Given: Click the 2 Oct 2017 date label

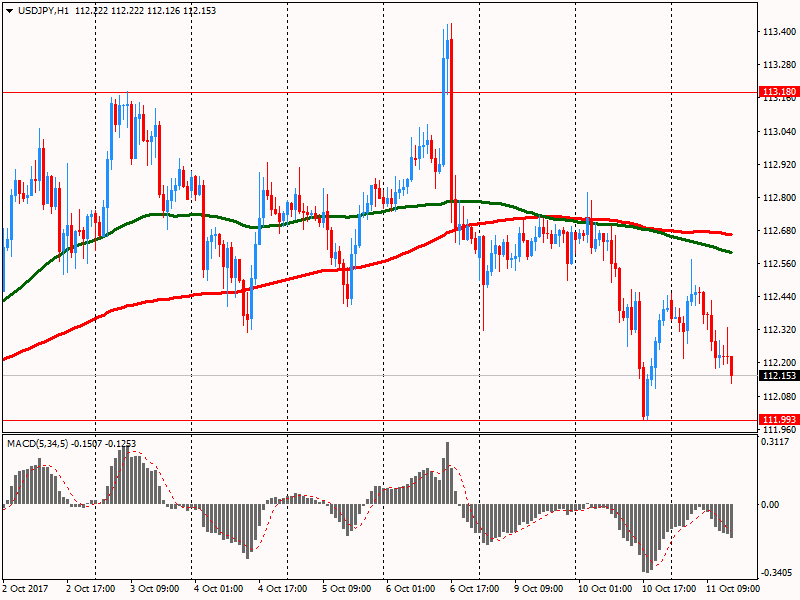Looking at the screenshot, I should 26,589.
